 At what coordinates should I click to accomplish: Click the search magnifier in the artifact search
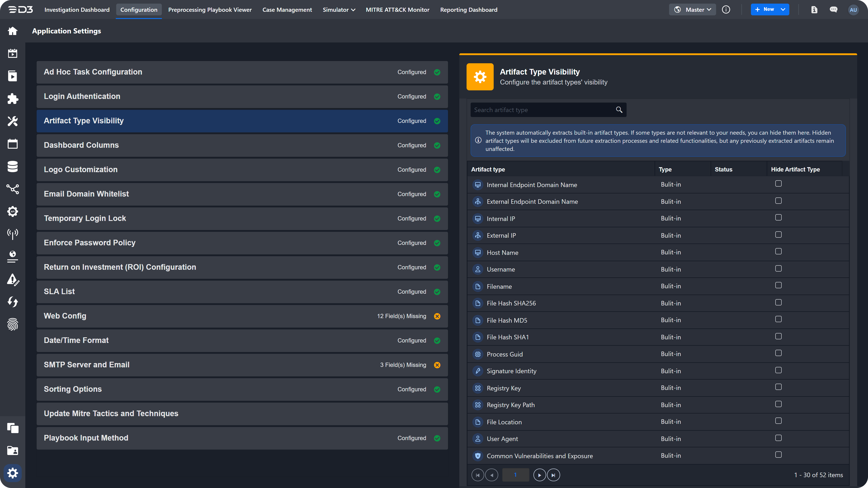coord(619,110)
